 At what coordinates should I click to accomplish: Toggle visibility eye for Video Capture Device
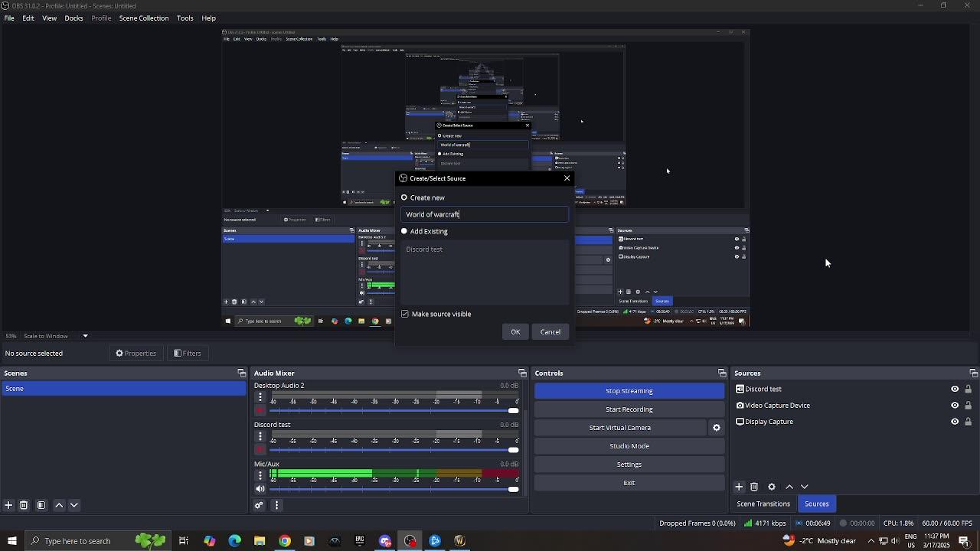[x=955, y=406]
